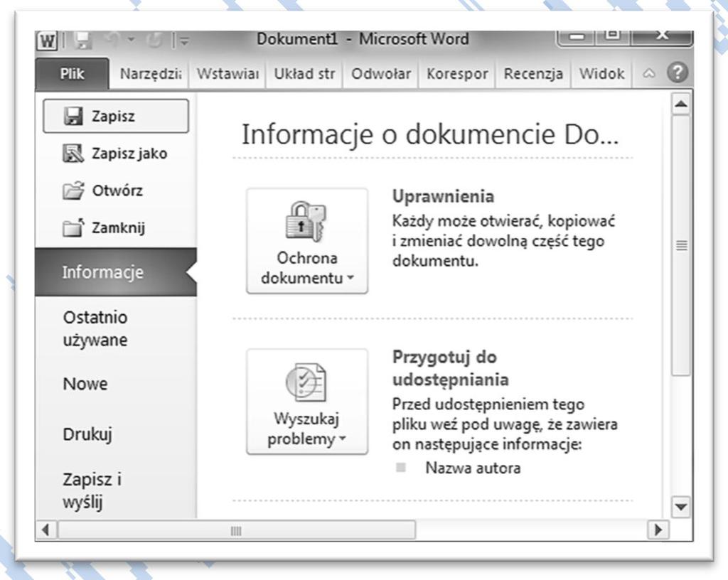This screenshot has height=580, width=728.
Task: Switch to the Odwołania tab
Action: pos(381,74)
